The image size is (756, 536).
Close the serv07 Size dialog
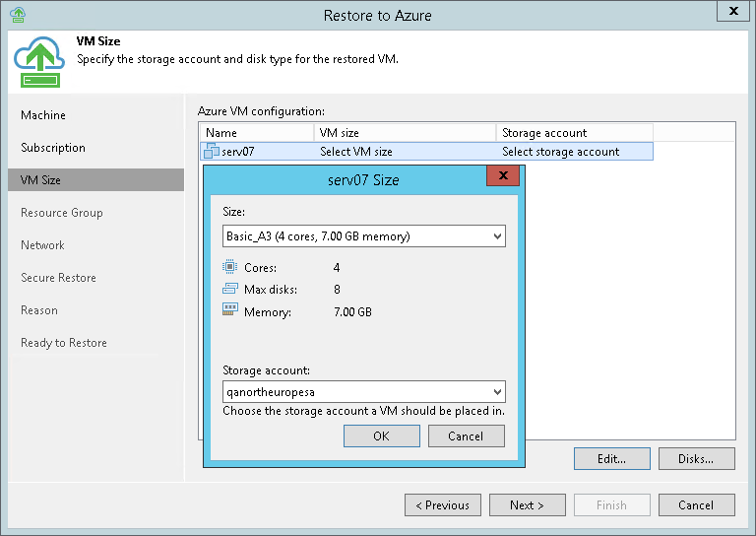click(x=503, y=177)
